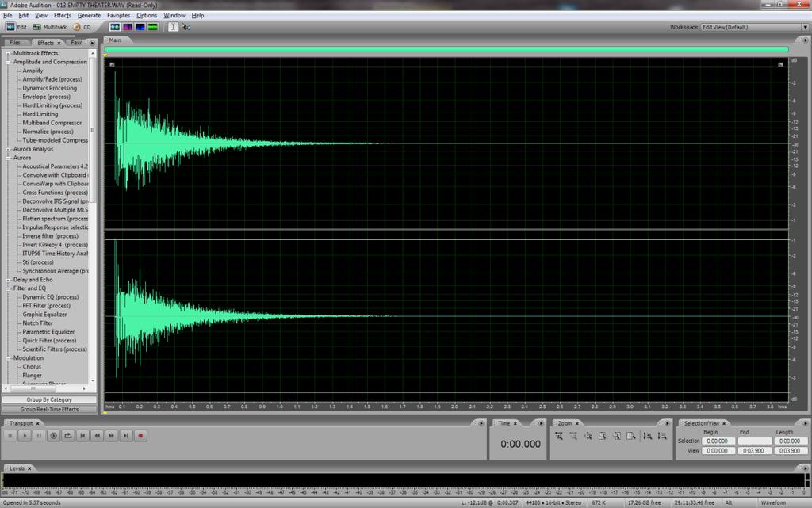The image size is (812, 508).
Task: Zoom to right edge of selection
Action: [631, 436]
